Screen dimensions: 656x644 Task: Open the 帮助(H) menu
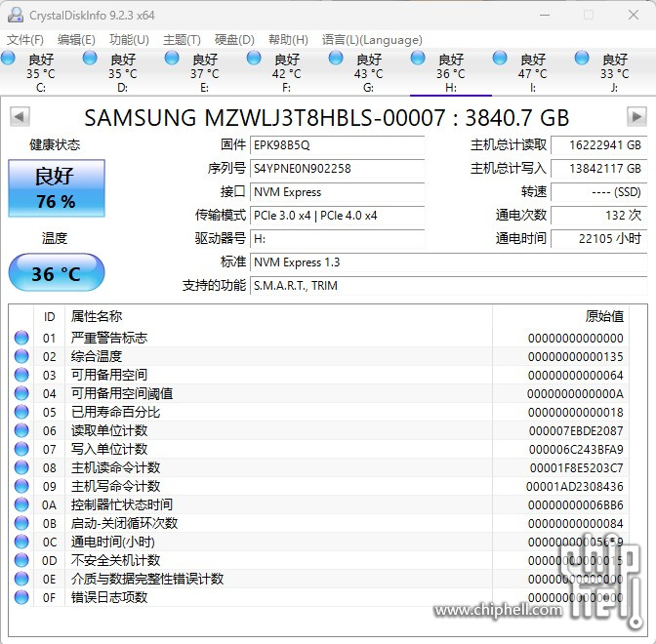[x=288, y=40]
